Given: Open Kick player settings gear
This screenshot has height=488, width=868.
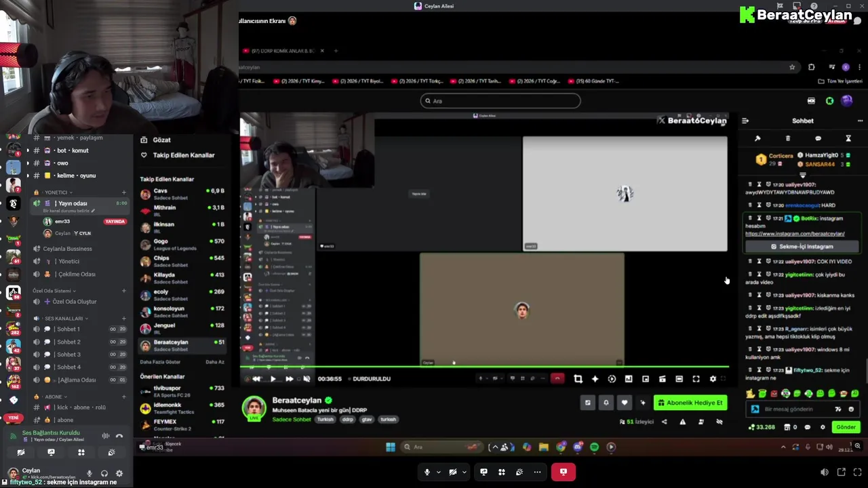Looking at the screenshot, I should tap(713, 379).
